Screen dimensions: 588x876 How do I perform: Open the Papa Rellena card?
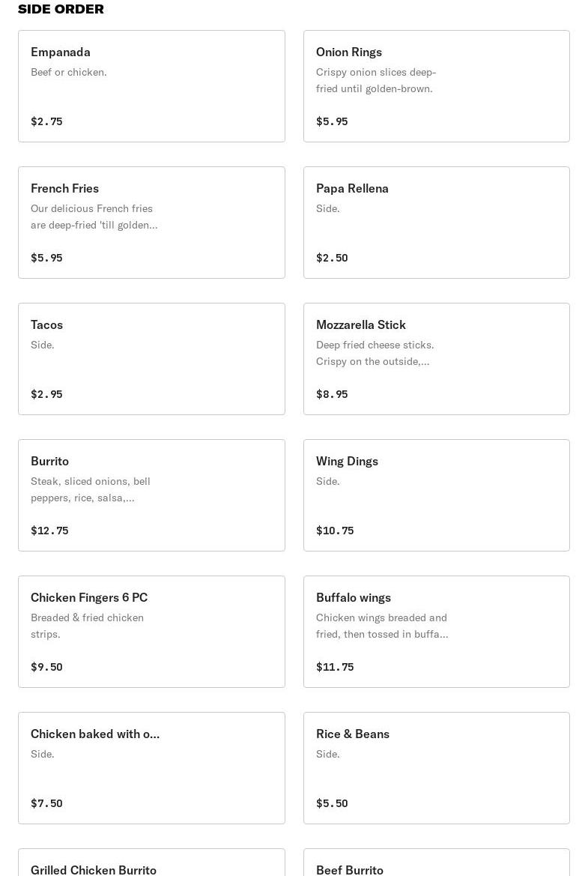click(x=436, y=223)
